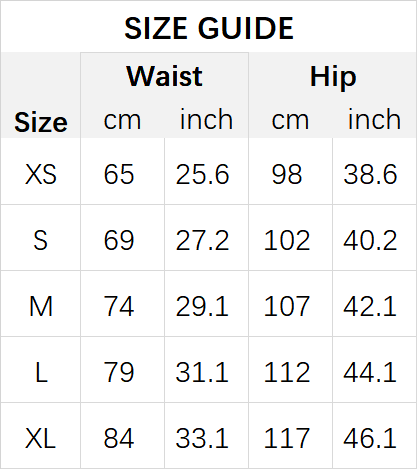Select the XL size row label
This screenshot has width=417, height=469.
[40, 438]
